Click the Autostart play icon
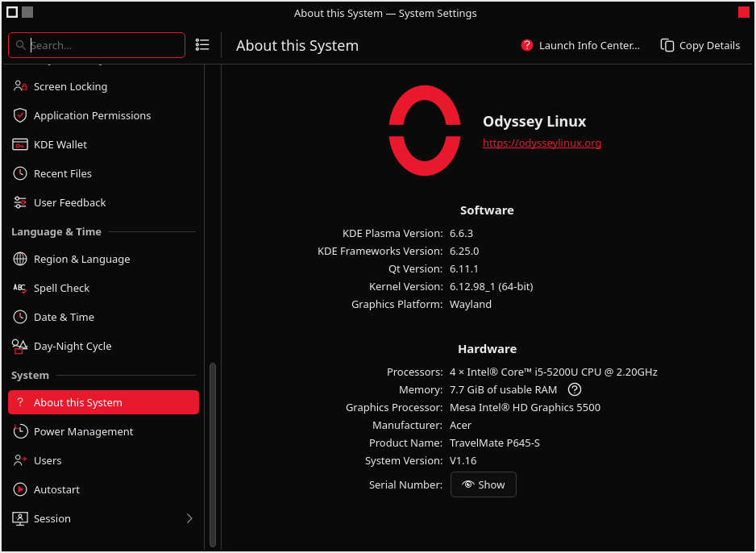The height and width of the screenshot is (553, 756). point(20,489)
